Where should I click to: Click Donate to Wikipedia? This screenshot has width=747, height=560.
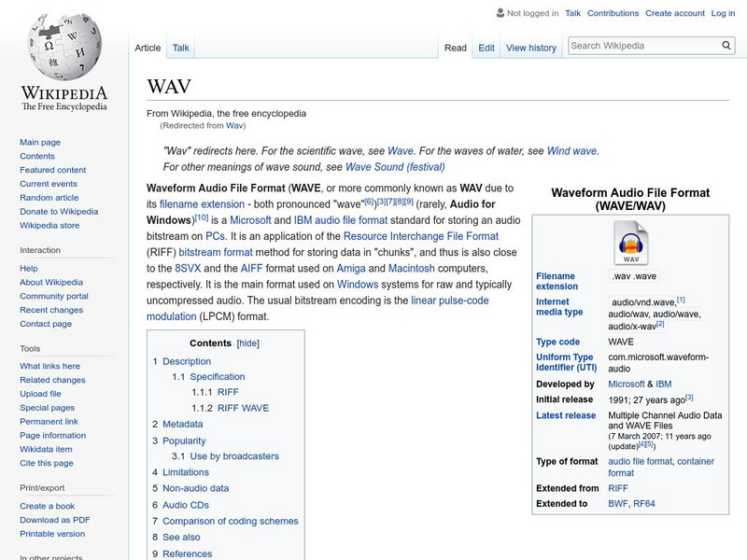pos(59,211)
